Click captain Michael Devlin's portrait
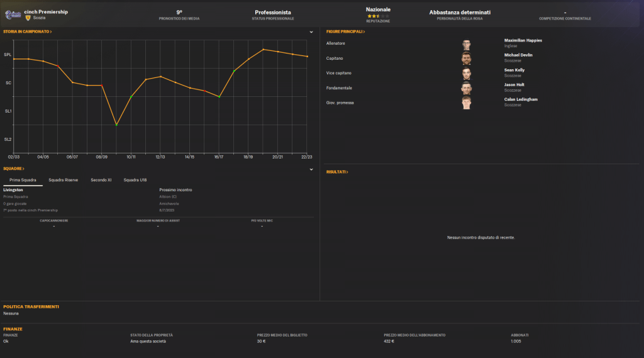644x358 pixels. [466, 59]
